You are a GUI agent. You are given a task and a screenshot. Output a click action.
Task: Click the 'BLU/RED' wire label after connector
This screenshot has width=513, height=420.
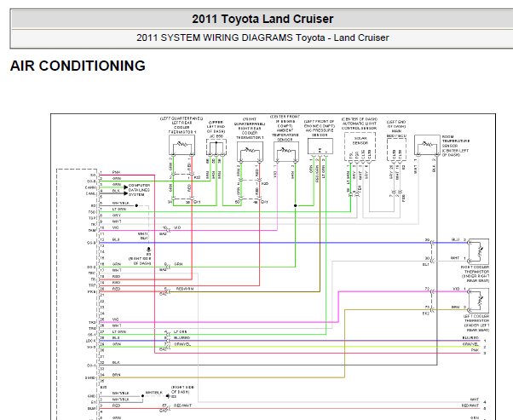coord(182,337)
